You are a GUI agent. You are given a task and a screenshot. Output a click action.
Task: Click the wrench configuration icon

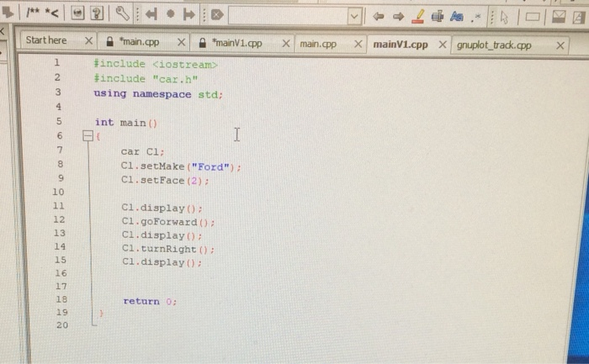[123, 14]
